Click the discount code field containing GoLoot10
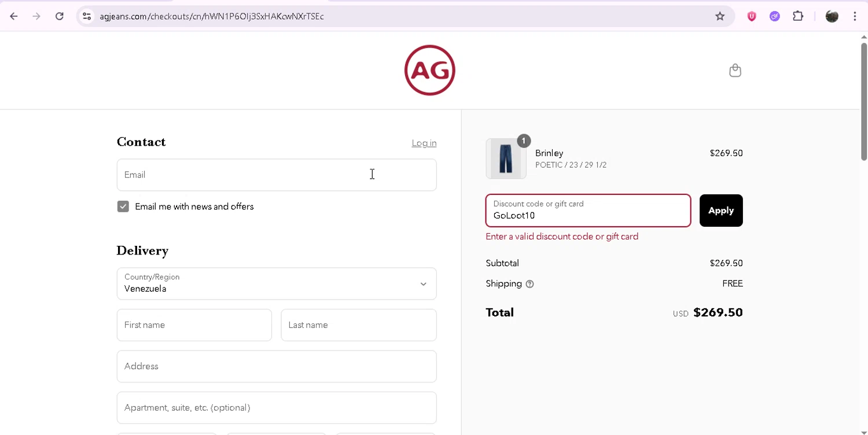The width and height of the screenshot is (868, 435). [x=589, y=211]
